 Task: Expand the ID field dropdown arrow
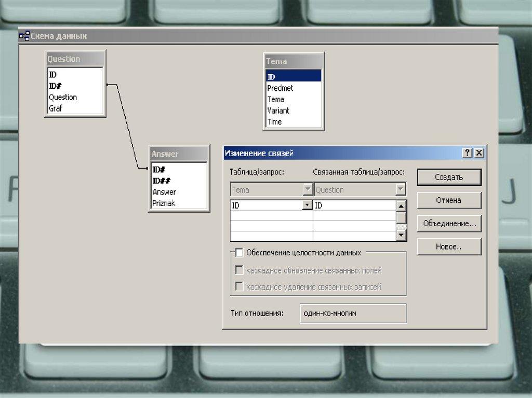click(308, 205)
